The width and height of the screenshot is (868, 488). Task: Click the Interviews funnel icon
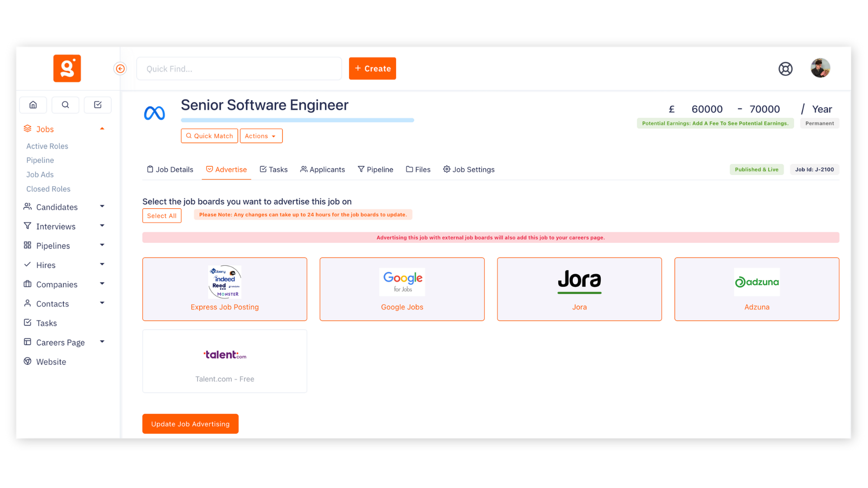tap(28, 226)
